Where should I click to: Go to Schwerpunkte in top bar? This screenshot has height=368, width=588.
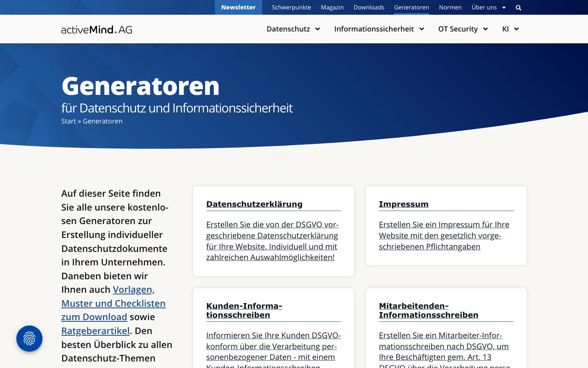click(x=292, y=7)
